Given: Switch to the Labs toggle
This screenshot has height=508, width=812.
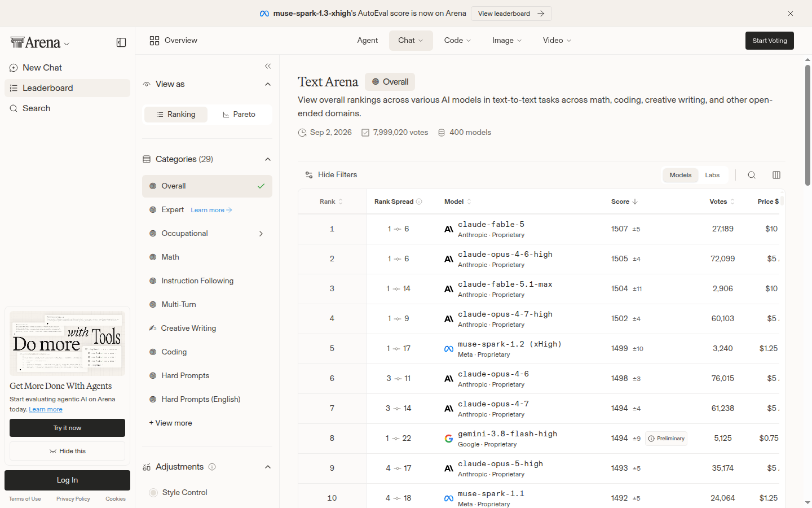Looking at the screenshot, I should [712, 175].
